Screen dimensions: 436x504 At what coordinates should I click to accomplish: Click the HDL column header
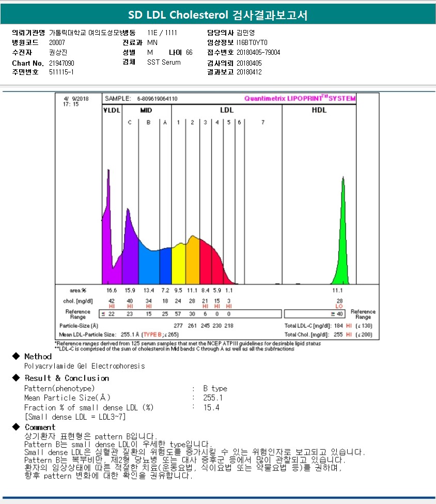coord(319,110)
